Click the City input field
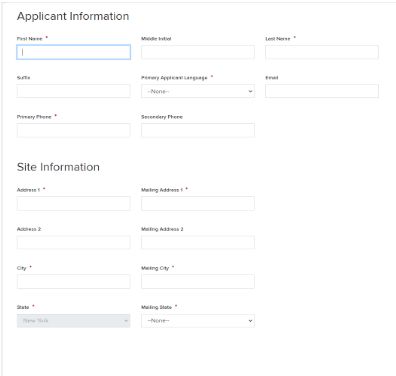The height and width of the screenshot is (376, 396). click(73, 282)
